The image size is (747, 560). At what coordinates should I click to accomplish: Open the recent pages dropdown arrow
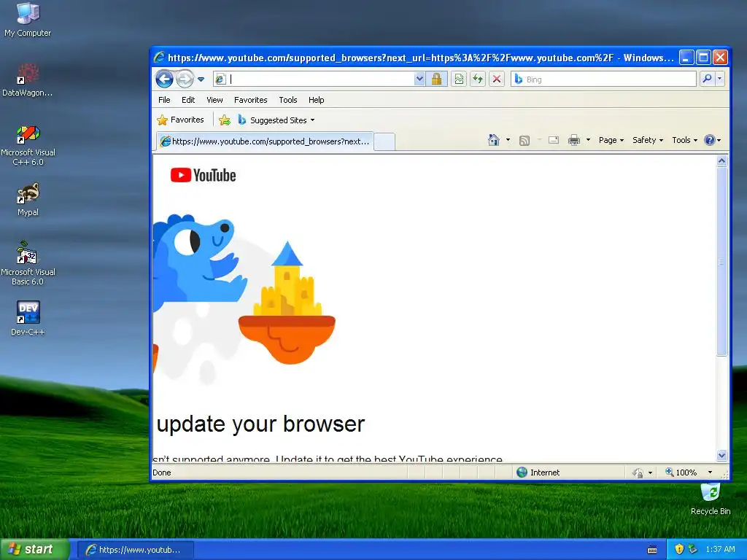201,79
